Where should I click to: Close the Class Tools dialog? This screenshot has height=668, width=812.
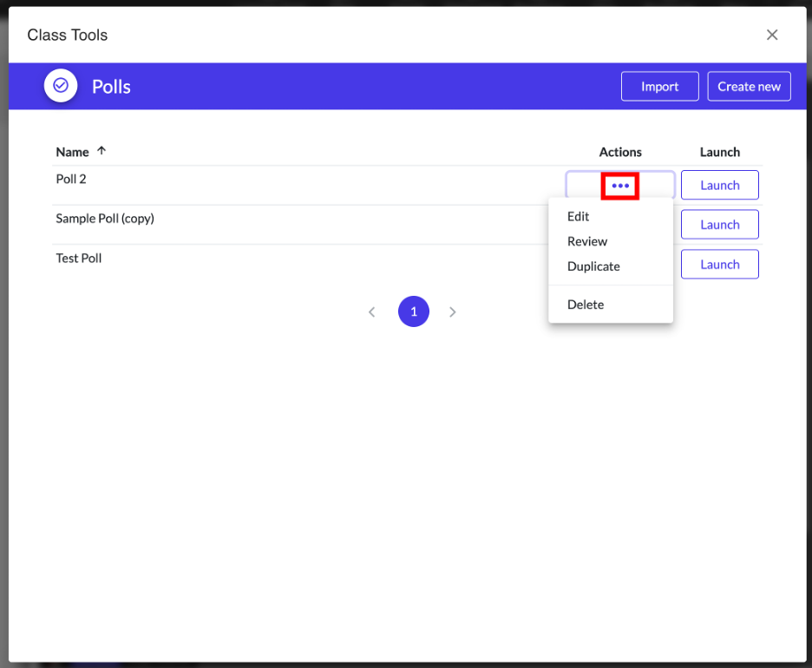772,35
